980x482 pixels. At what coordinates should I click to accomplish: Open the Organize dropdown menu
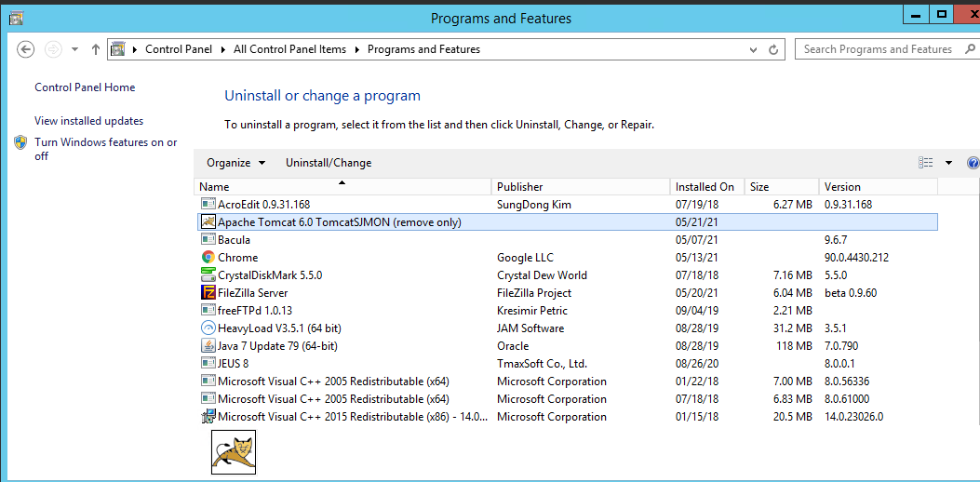point(235,163)
